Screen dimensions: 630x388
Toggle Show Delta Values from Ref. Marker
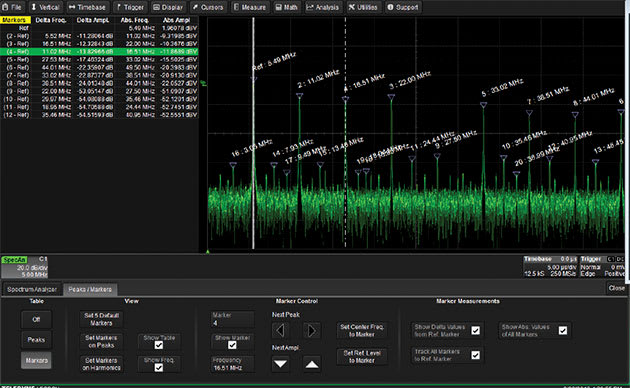click(475, 331)
